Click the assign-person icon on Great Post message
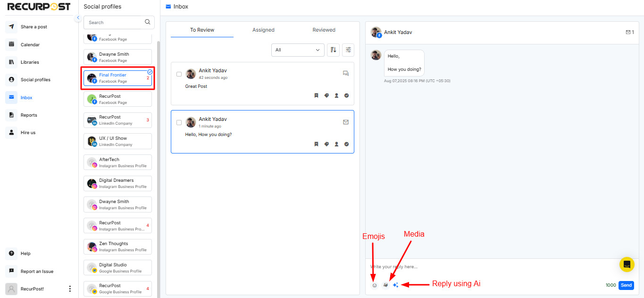This screenshot has height=298, width=644. (x=336, y=95)
